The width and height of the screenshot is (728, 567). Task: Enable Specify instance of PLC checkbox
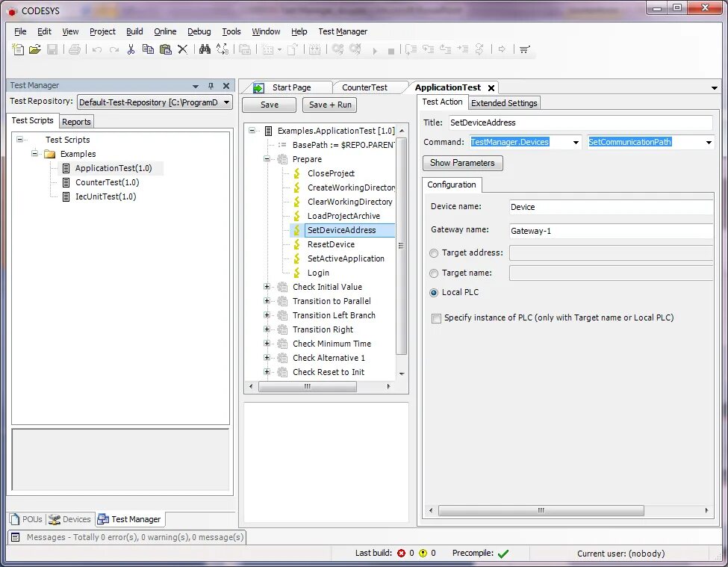point(436,318)
